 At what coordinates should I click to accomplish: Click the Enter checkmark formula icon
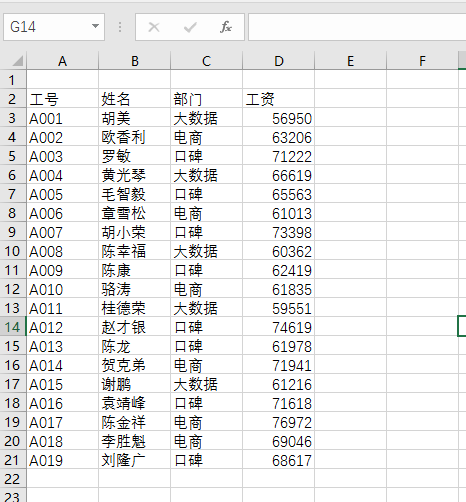(x=190, y=27)
